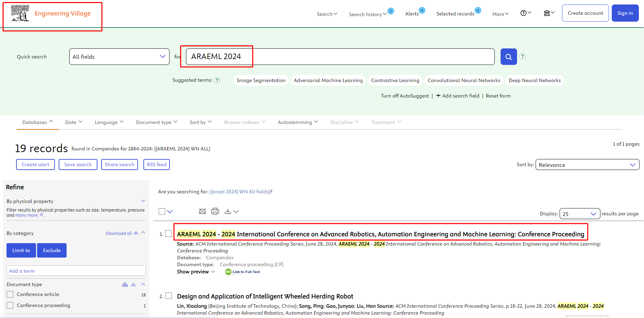The image size is (644, 318).
Task: Download all By category data
Action: tap(122, 233)
